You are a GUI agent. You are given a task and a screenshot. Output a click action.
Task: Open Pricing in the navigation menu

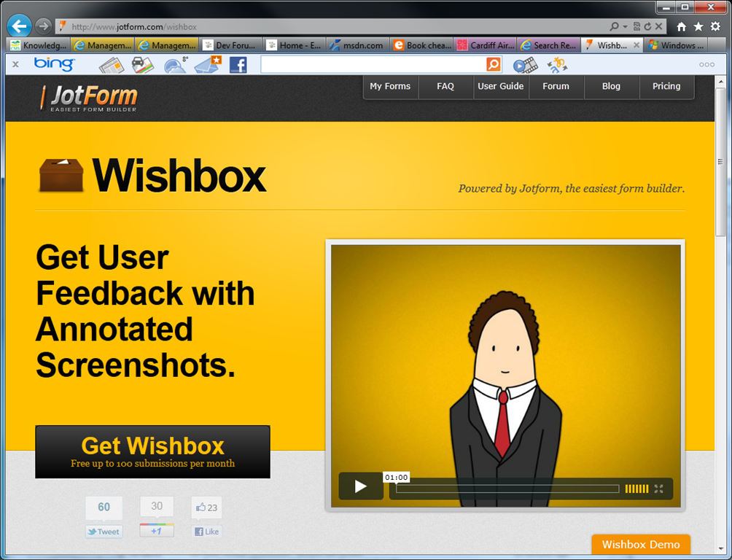point(666,86)
